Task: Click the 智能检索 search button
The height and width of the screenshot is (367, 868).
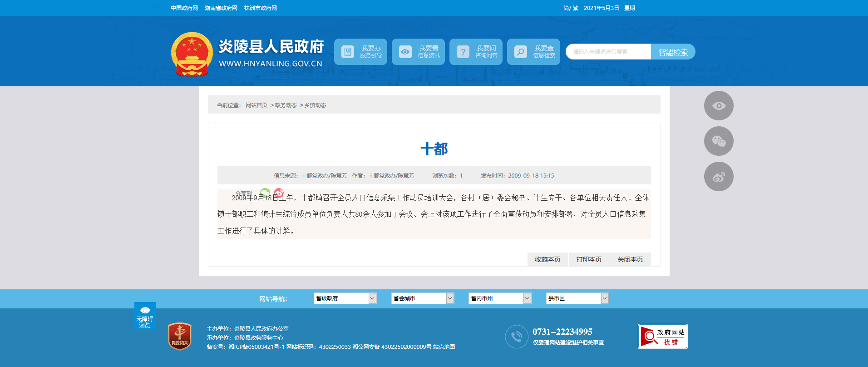Action: coord(673,52)
